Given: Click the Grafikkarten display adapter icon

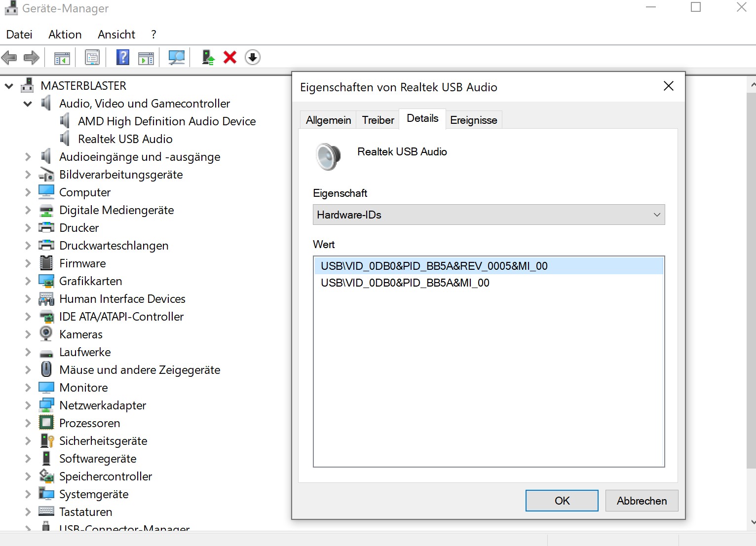Looking at the screenshot, I should (x=46, y=281).
